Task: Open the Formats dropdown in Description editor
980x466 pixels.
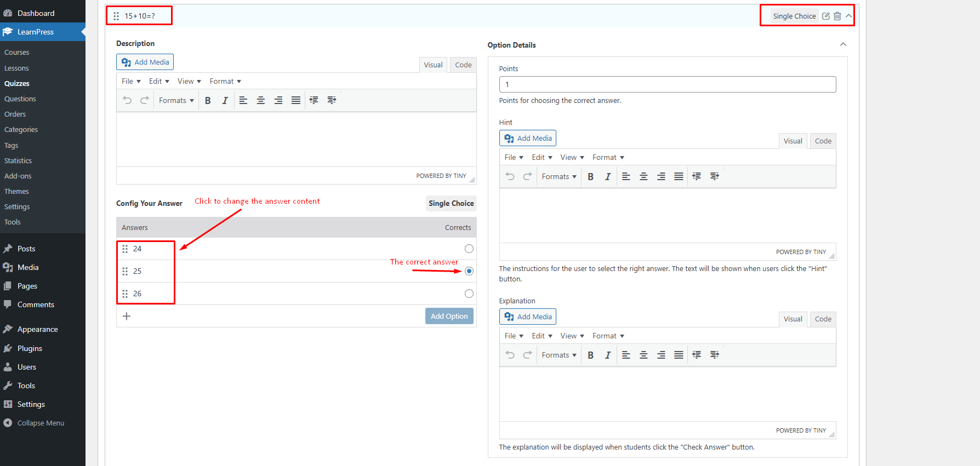Action: point(176,100)
